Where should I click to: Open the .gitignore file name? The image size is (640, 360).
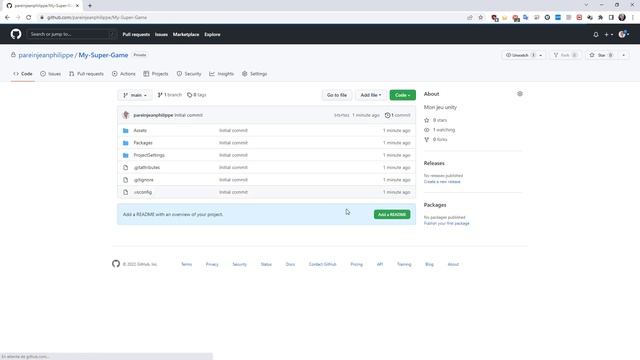point(144,180)
